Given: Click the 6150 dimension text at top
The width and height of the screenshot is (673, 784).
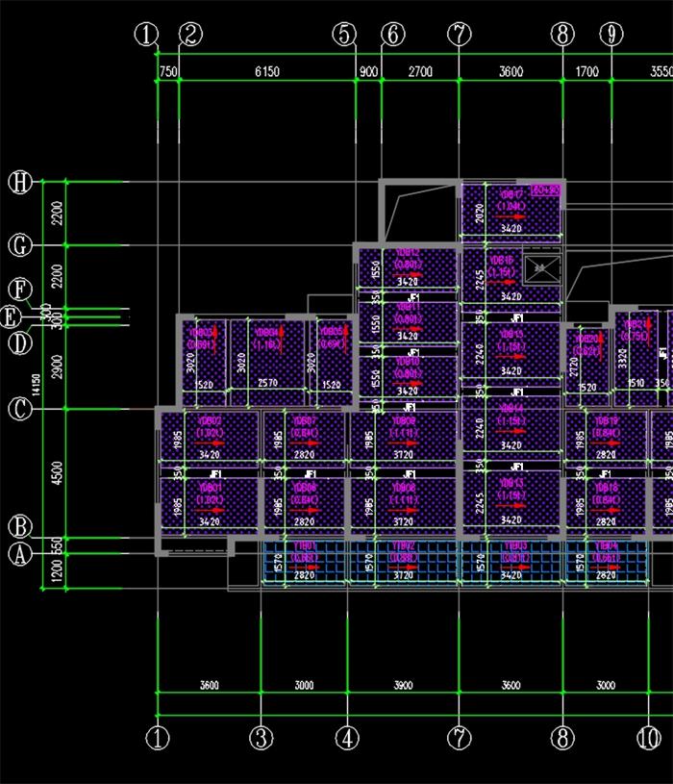Looking at the screenshot, I should tap(266, 72).
